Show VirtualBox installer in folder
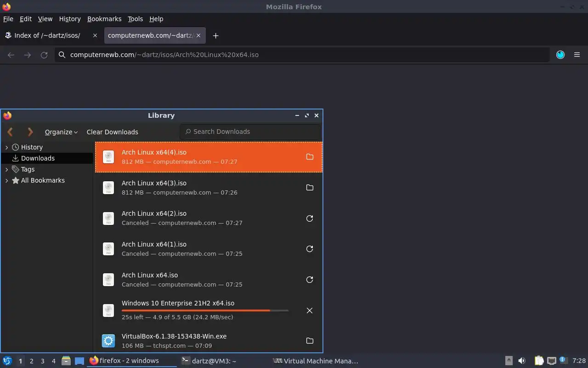 pyautogui.click(x=310, y=341)
